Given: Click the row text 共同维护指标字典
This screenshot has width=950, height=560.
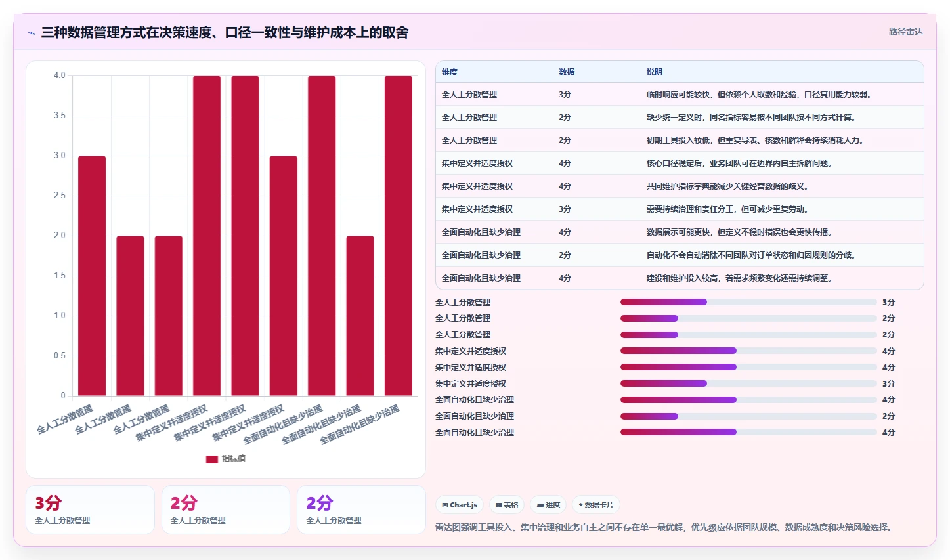Looking at the screenshot, I should (678, 186).
